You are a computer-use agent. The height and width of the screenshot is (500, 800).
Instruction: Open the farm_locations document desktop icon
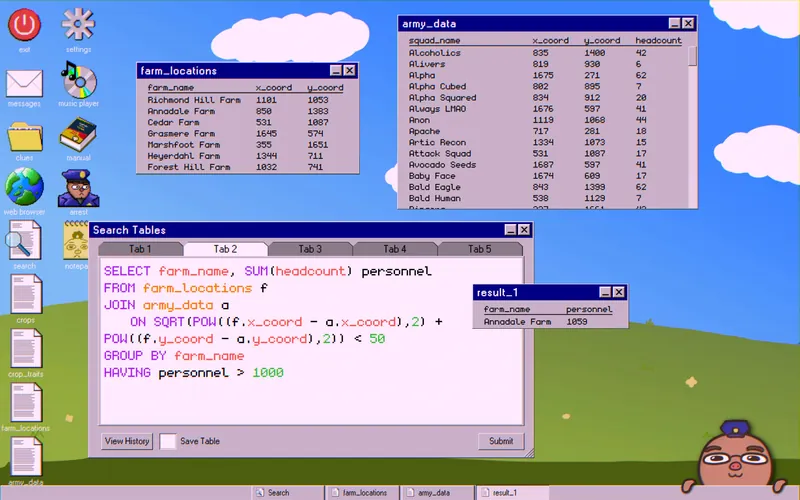pos(26,403)
